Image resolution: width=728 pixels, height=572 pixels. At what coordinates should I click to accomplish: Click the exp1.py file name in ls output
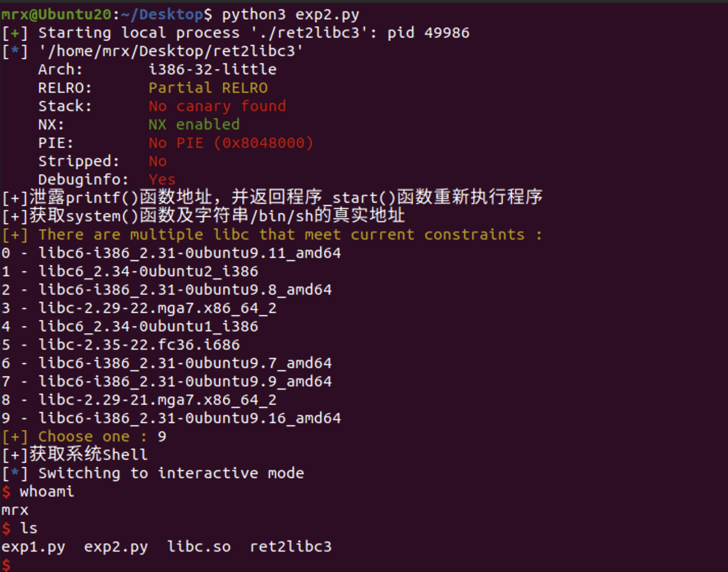click(33, 547)
